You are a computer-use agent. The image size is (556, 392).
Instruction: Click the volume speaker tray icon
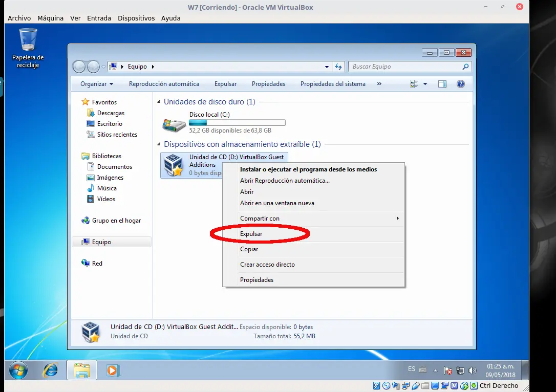pos(473,371)
